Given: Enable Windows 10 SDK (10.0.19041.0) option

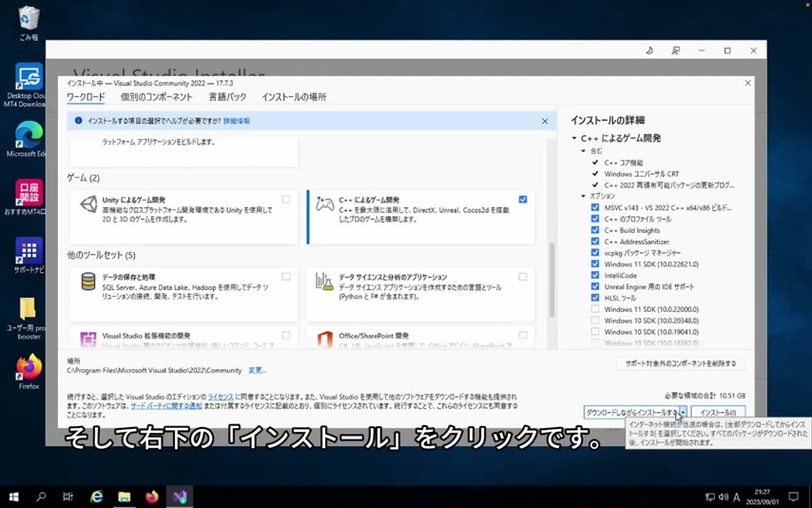Looking at the screenshot, I should pyautogui.click(x=595, y=332).
